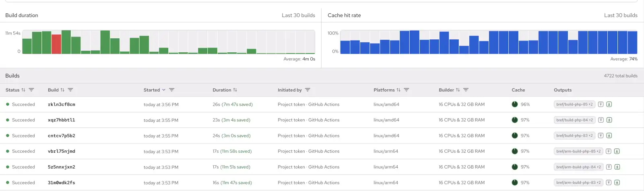
Task: Click download icon for build vbrl75njmd
Action: 617,151
